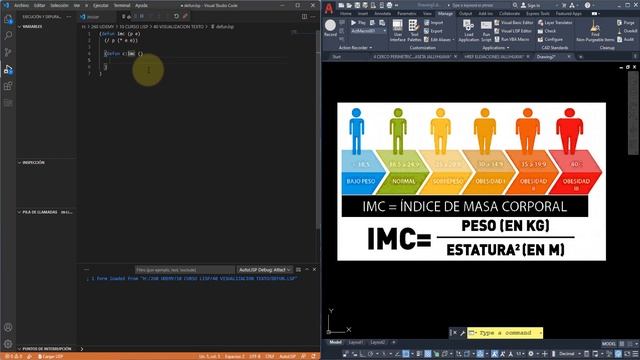The height and width of the screenshot is (360, 640).
Task: Click Layer Translator in AutoCAD ribbon
Action: tap(555, 23)
